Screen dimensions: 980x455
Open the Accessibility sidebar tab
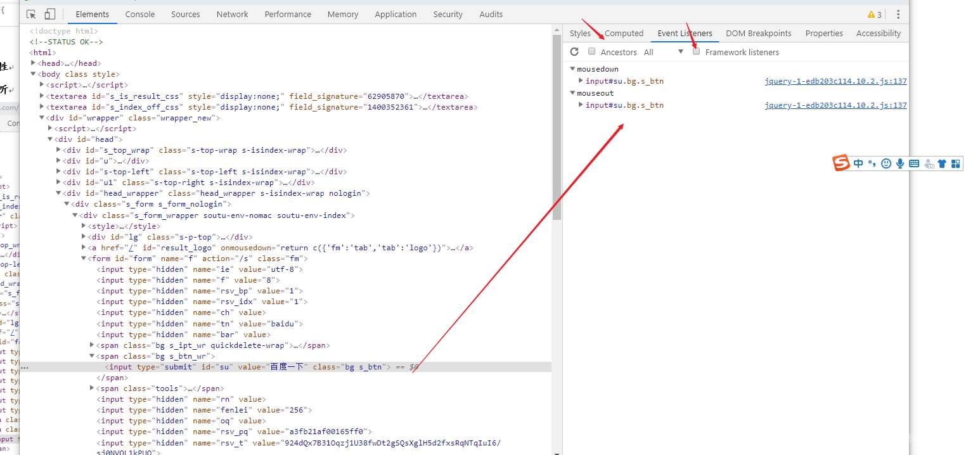point(878,34)
